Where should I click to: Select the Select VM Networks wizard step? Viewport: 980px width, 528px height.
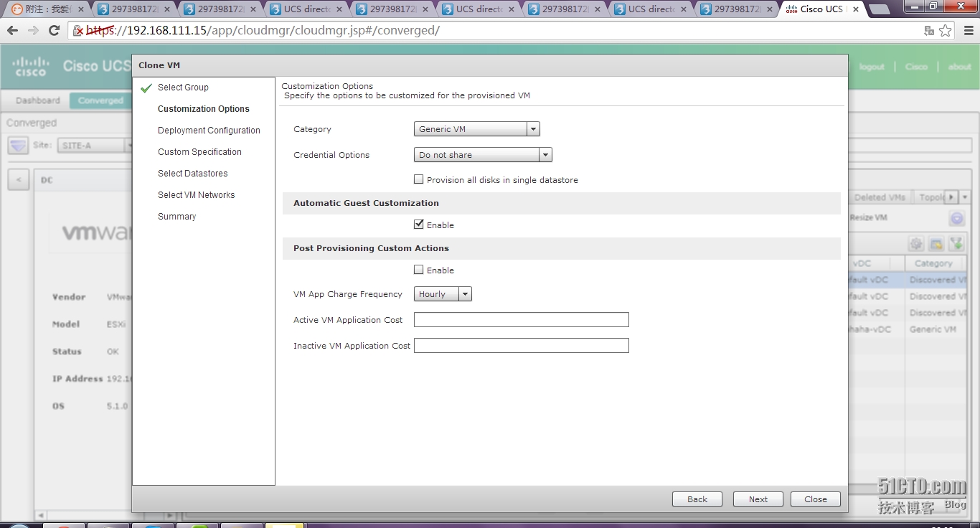coord(197,195)
